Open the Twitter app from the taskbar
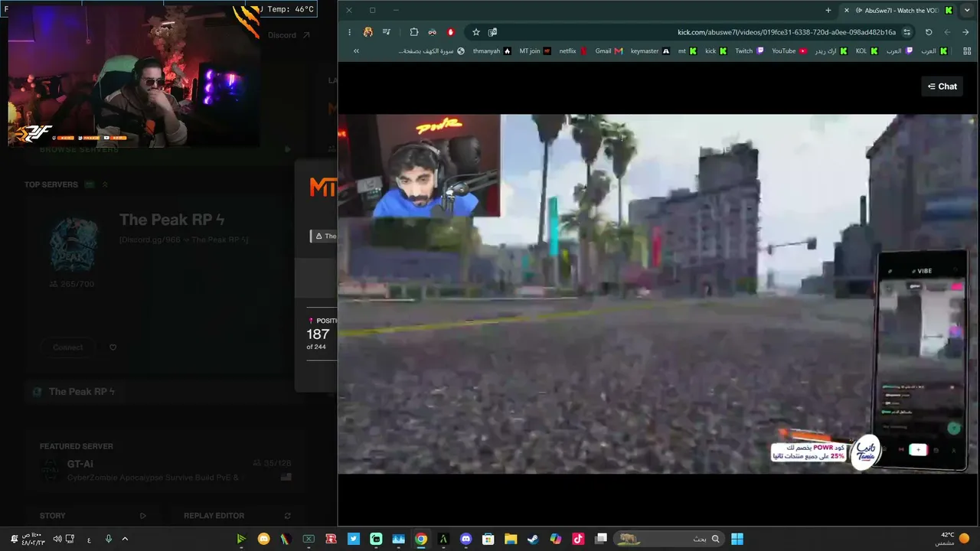This screenshot has height=551, width=980. point(354,539)
